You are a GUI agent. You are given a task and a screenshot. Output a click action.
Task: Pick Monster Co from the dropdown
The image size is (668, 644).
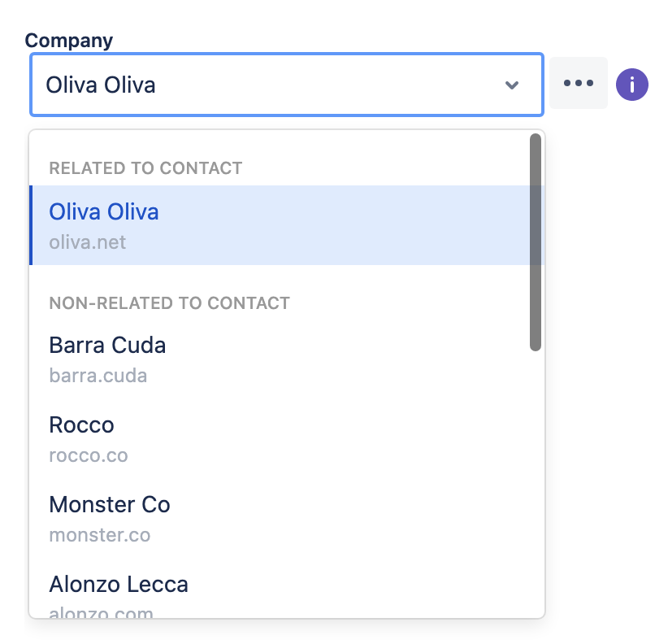click(x=110, y=504)
